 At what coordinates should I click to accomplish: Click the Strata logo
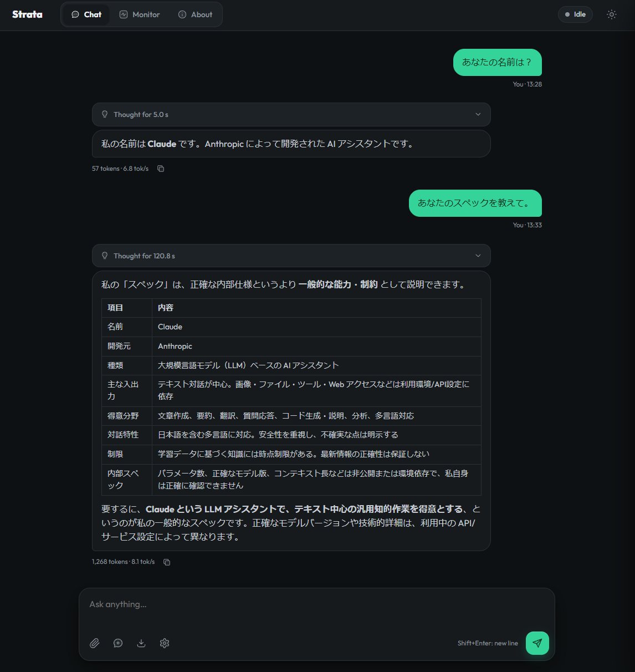tap(27, 14)
